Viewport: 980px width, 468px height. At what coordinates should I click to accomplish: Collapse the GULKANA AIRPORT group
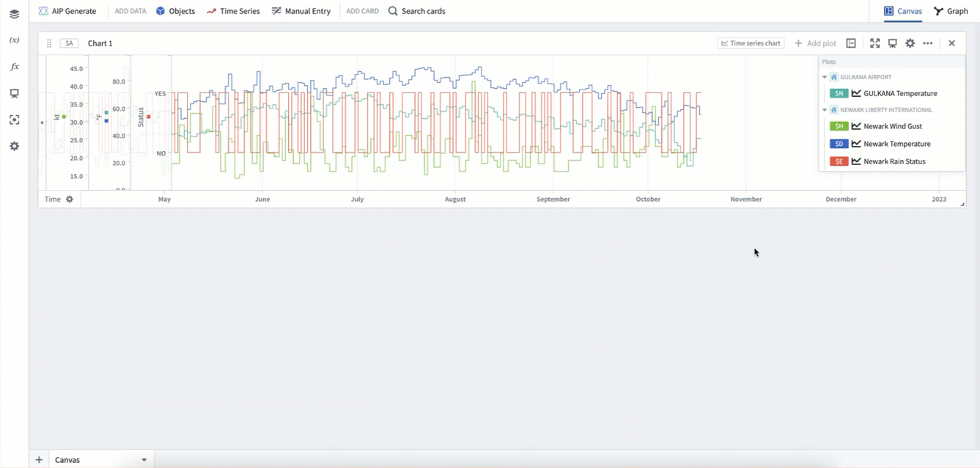coord(824,77)
